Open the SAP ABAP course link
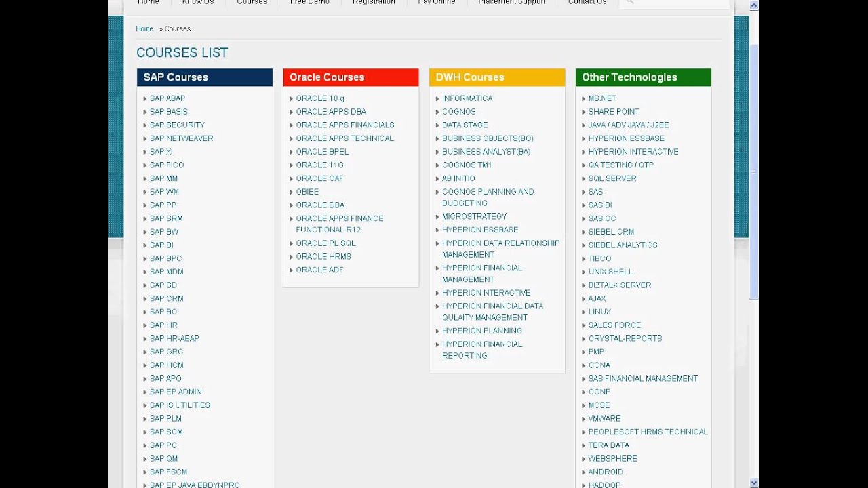The image size is (868, 488). pyautogui.click(x=167, y=98)
